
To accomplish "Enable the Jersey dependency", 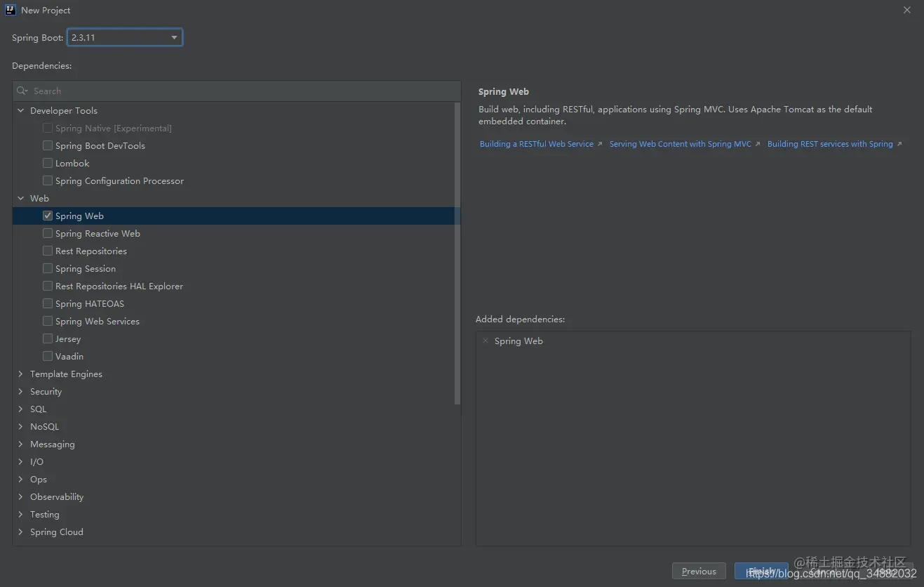I will pos(48,338).
